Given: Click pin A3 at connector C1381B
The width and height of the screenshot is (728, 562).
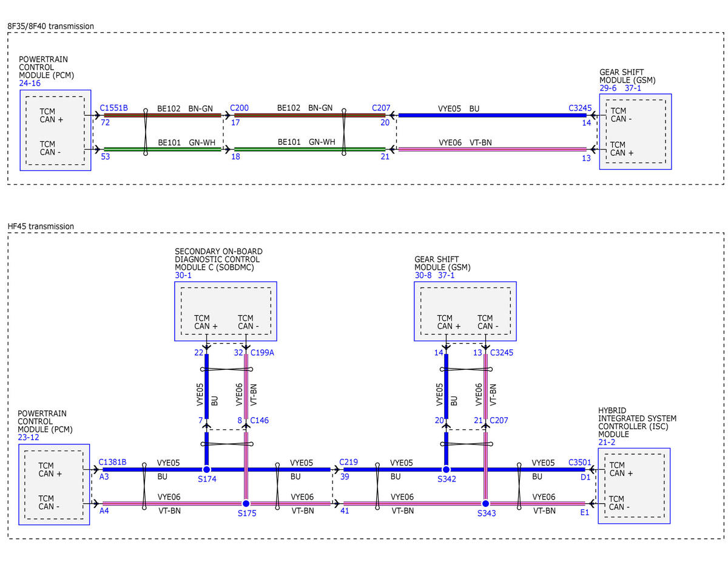Looking at the screenshot, I should coord(104,477).
